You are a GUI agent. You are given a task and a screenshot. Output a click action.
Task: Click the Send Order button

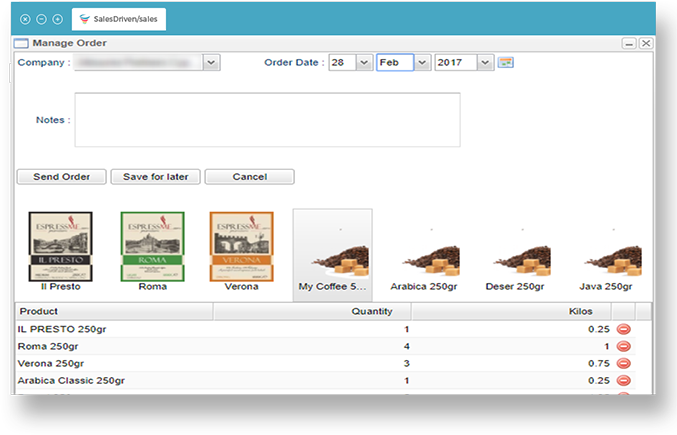click(61, 177)
